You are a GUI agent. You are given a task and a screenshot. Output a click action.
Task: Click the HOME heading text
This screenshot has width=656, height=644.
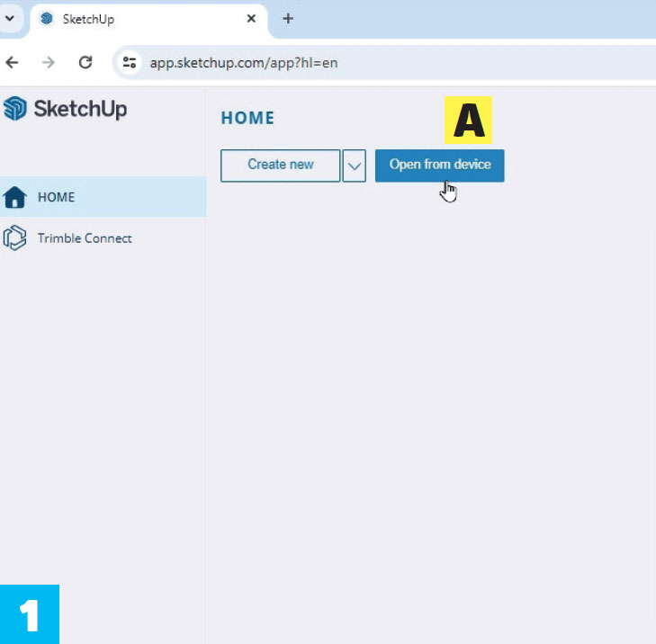click(247, 118)
